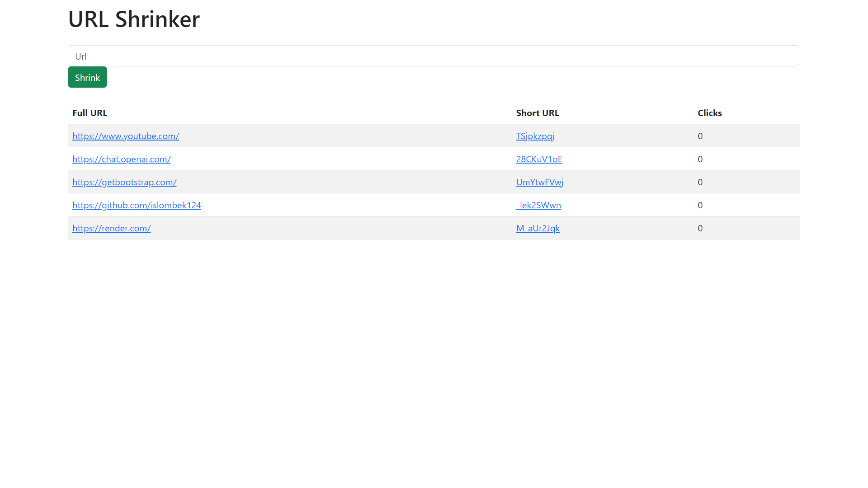
Task: Click the clicks count in github row
Action: pos(700,205)
